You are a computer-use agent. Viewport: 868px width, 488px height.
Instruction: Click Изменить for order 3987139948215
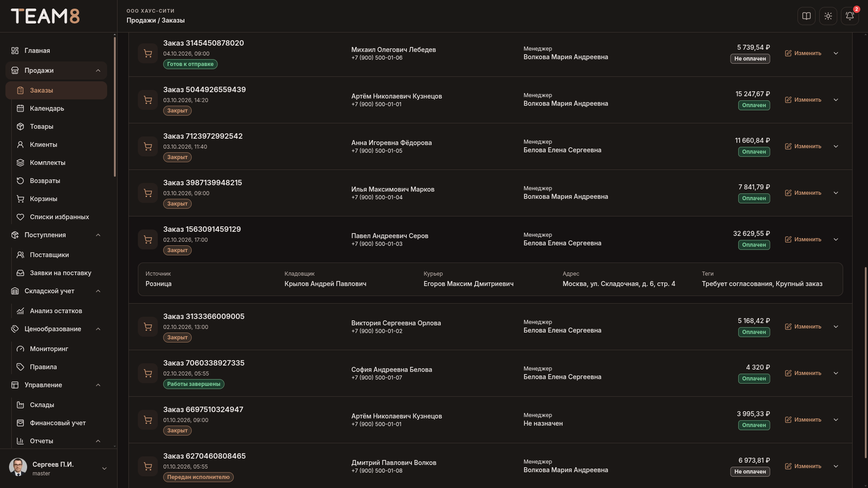click(803, 193)
